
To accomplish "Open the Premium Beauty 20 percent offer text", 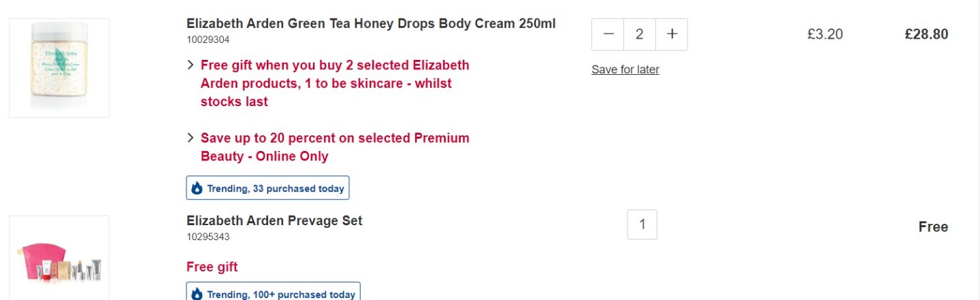I will [335, 147].
